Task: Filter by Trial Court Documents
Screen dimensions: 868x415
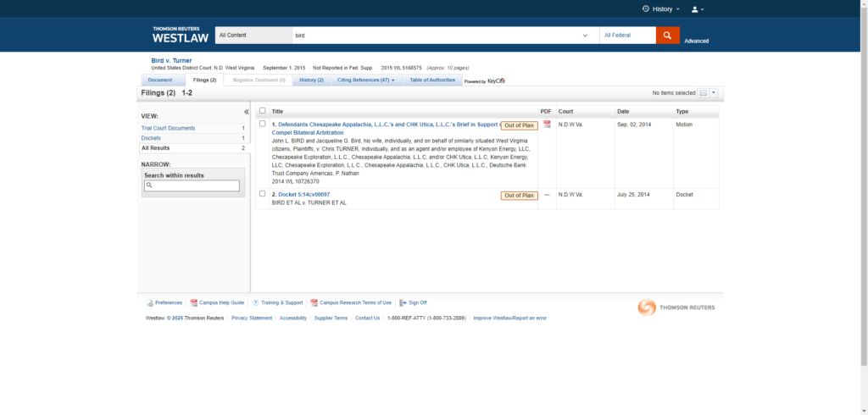Action: click(168, 128)
